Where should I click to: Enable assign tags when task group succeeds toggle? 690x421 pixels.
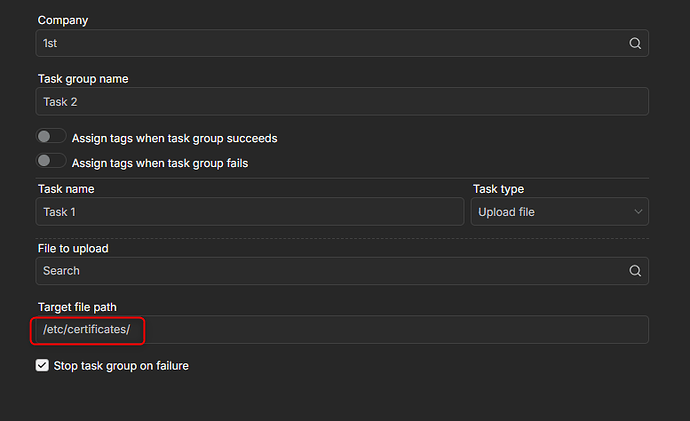(x=51, y=137)
